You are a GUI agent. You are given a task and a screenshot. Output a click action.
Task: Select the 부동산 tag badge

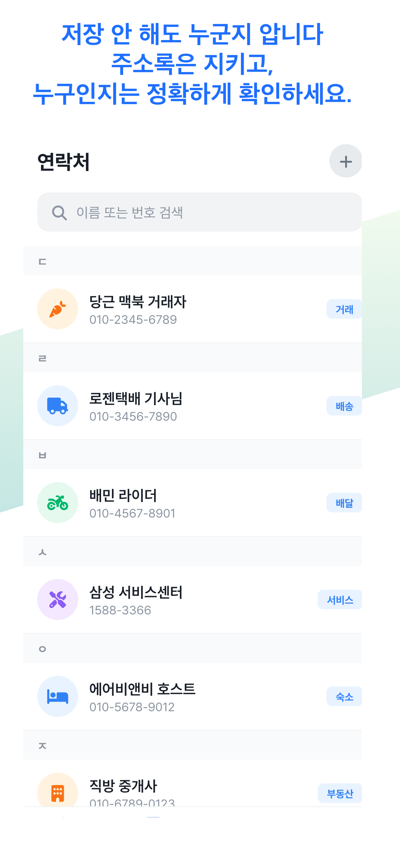[340, 793]
